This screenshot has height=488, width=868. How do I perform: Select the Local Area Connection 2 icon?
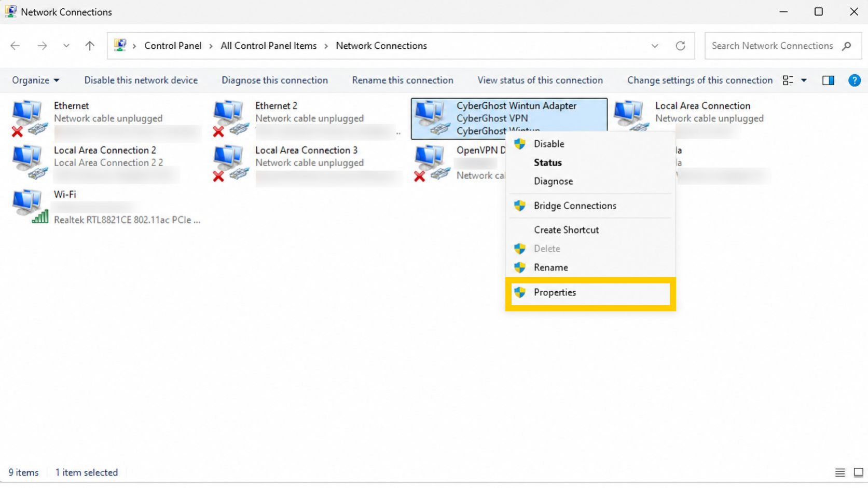click(x=29, y=162)
